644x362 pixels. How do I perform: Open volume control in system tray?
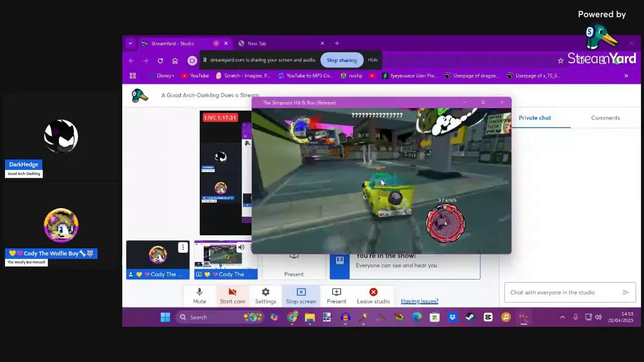tap(598, 317)
